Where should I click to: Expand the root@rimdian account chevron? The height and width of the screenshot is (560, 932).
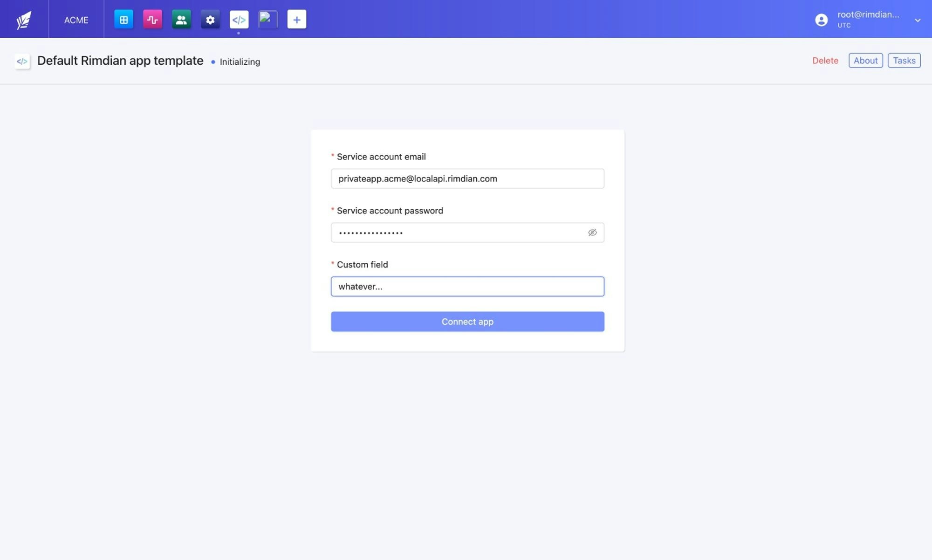(x=918, y=20)
